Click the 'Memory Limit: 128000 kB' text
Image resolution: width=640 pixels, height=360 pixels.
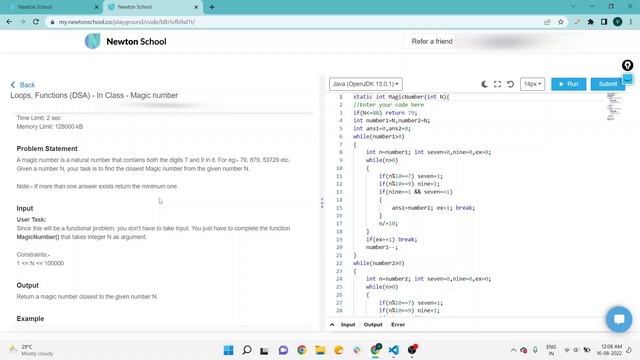50,127
